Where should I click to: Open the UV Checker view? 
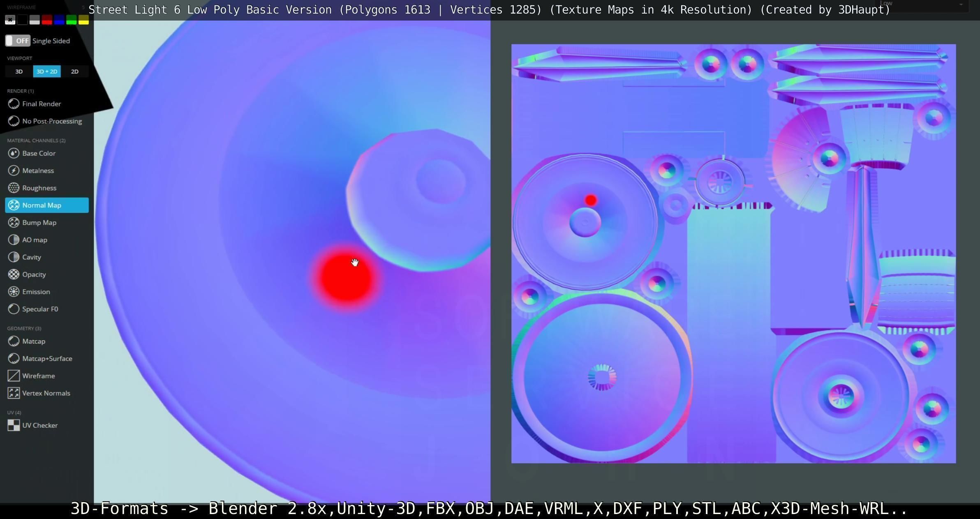pos(39,425)
